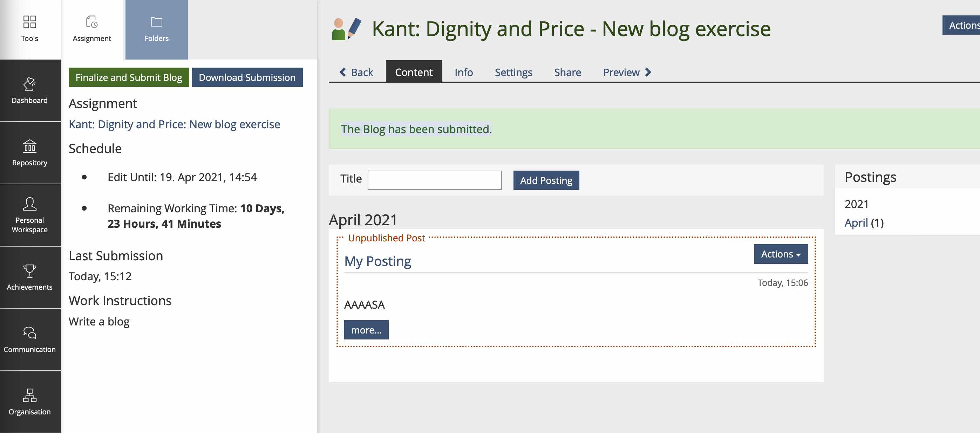
Task: Open the April postings archive link
Action: (x=856, y=223)
